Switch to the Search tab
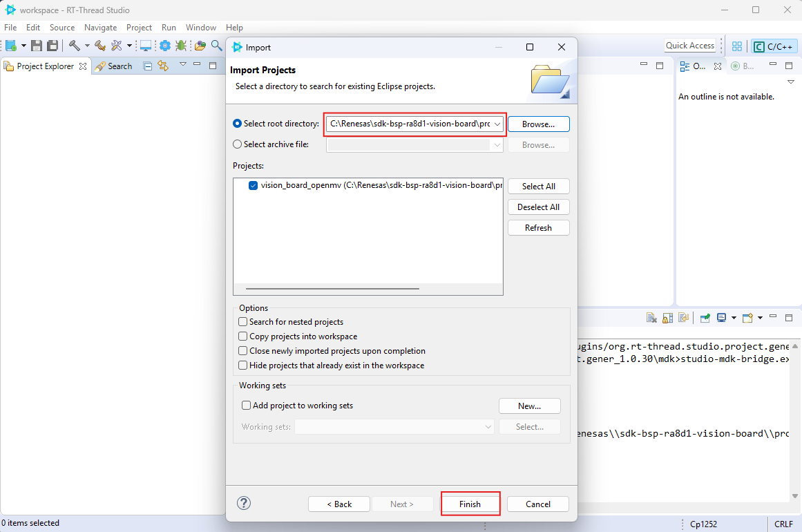This screenshot has width=802, height=532. point(113,66)
